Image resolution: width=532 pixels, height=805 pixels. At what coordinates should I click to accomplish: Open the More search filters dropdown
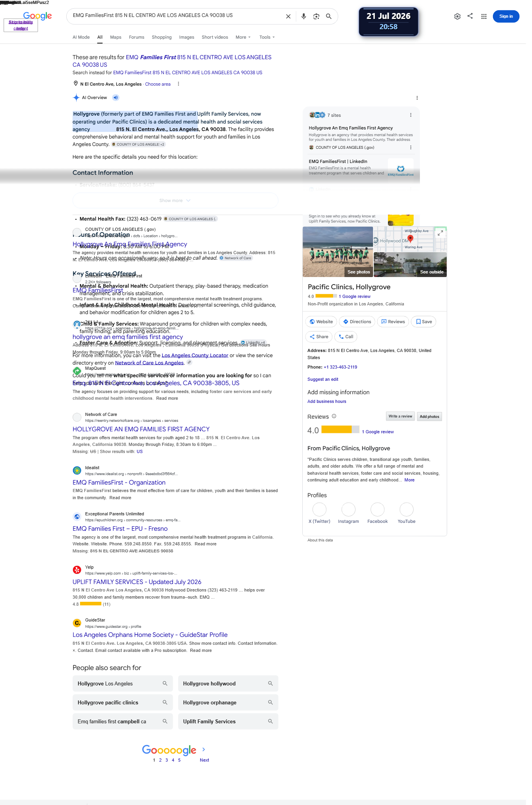coord(243,37)
